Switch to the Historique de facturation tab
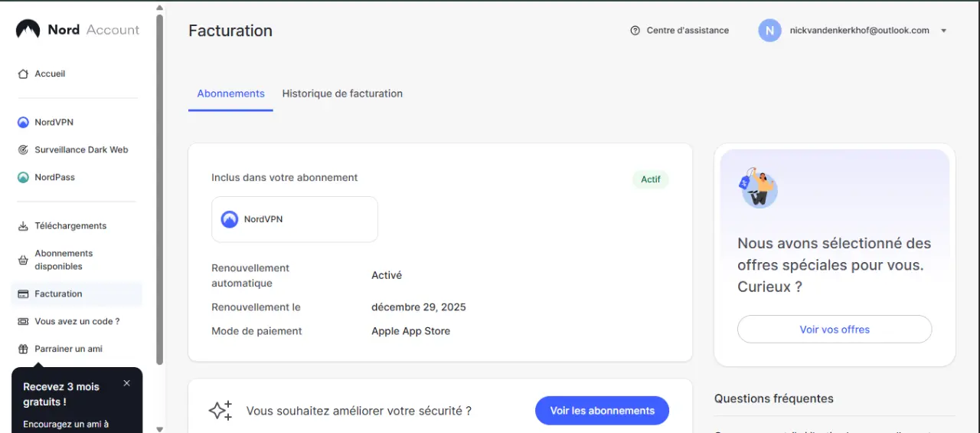Image resolution: width=980 pixels, height=433 pixels. coord(342,93)
